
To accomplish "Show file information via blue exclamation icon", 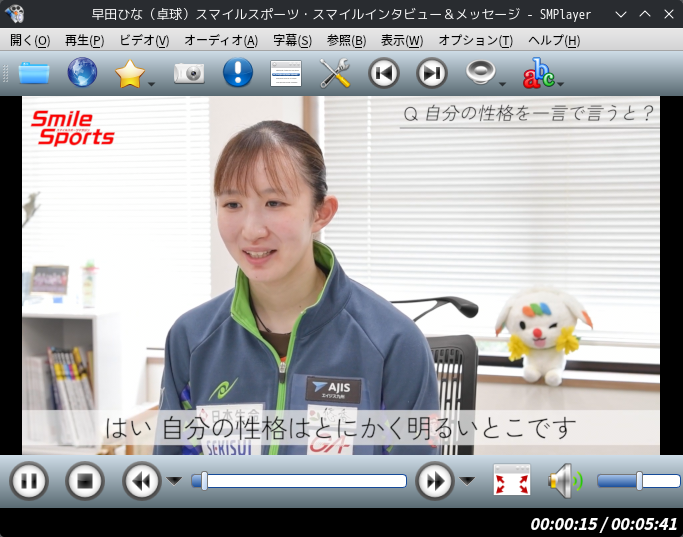I will click(x=238, y=72).
